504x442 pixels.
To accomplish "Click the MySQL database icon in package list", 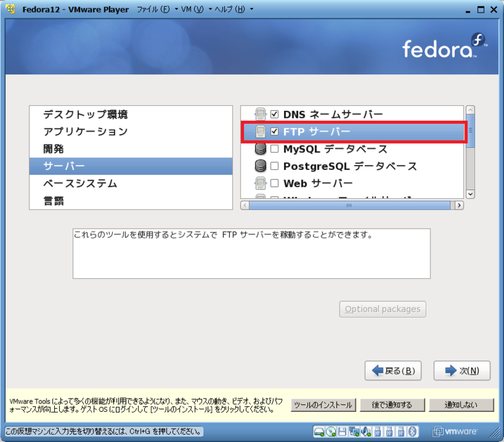I will click(x=261, y=148).
